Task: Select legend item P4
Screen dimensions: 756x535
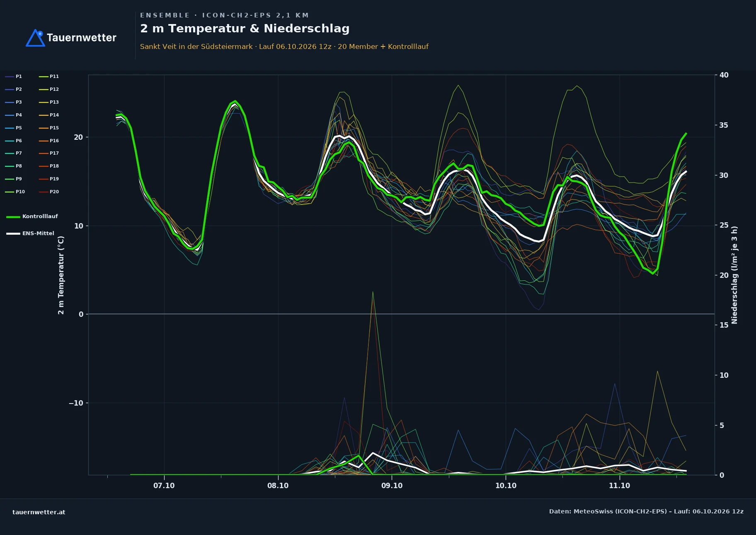Action: pos(14,115)
